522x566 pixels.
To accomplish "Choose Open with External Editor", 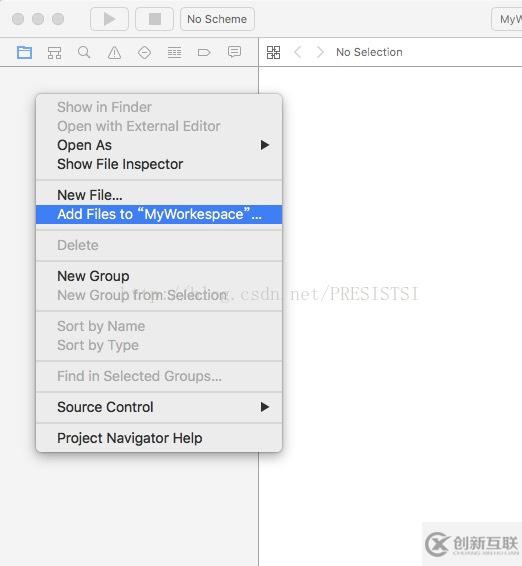I will pyautogui.click(x=159, y=126).
